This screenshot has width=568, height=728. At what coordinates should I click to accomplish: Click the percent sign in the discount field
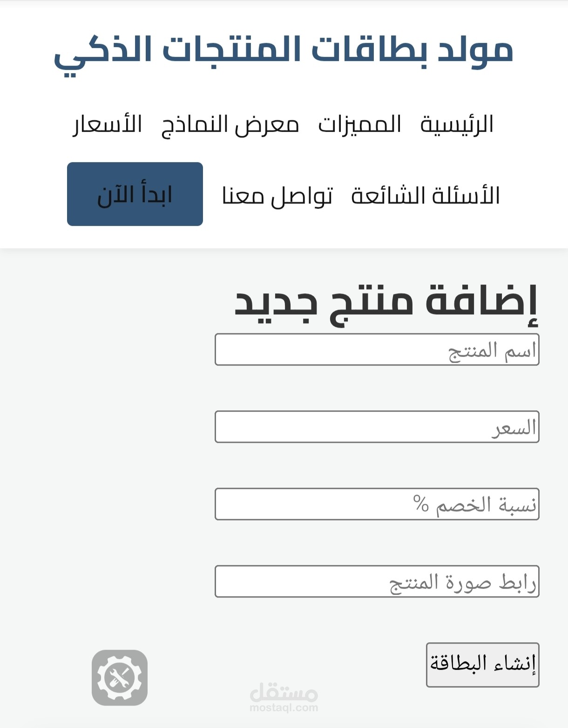[421, 503]
